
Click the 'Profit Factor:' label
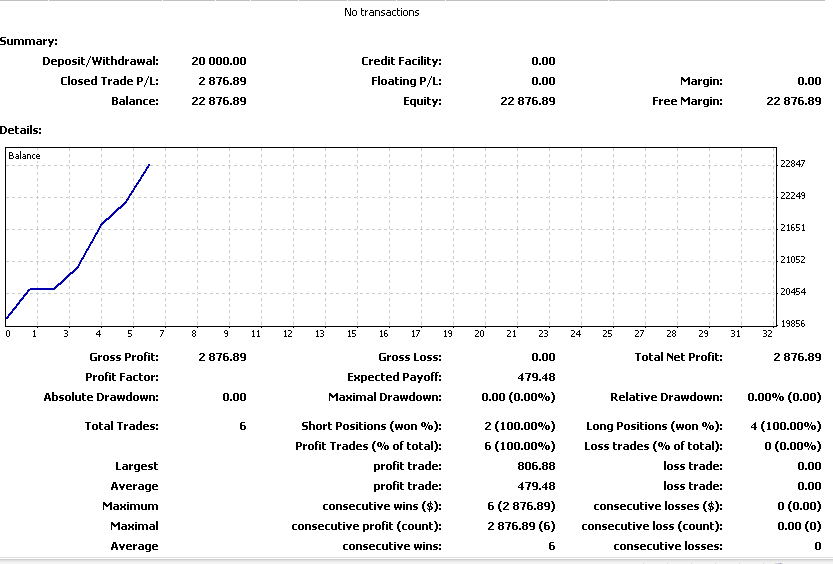click(122, 377)
